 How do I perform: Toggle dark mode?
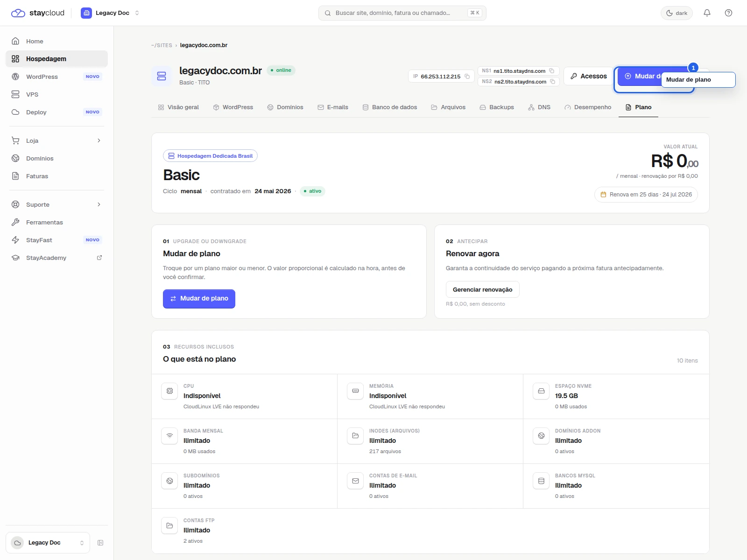(677, 13)
